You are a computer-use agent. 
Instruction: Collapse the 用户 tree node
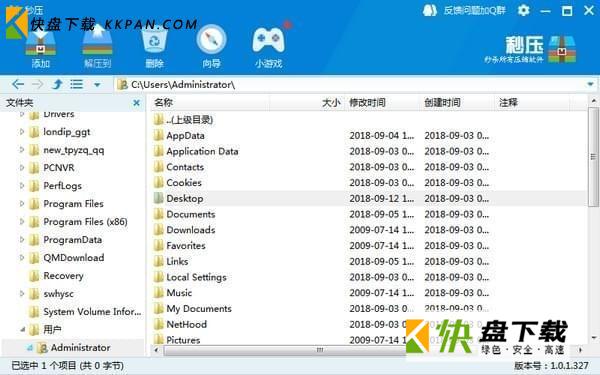pos(22,329)
